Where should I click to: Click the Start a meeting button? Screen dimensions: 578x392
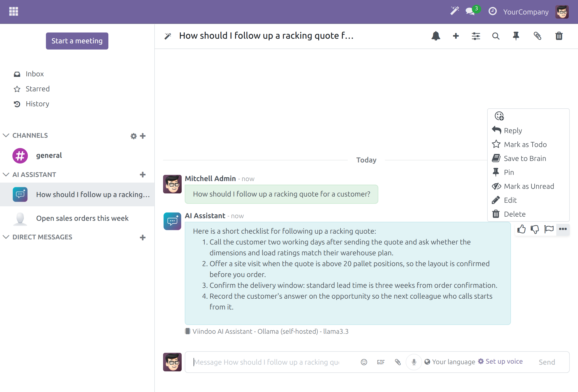[x=77, y=41]
